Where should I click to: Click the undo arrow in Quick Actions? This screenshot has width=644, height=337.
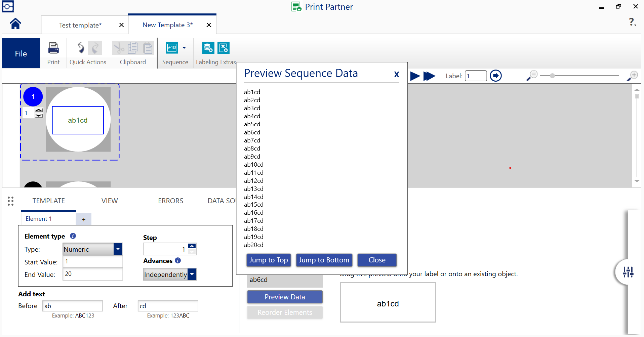[x=81, y=48]
